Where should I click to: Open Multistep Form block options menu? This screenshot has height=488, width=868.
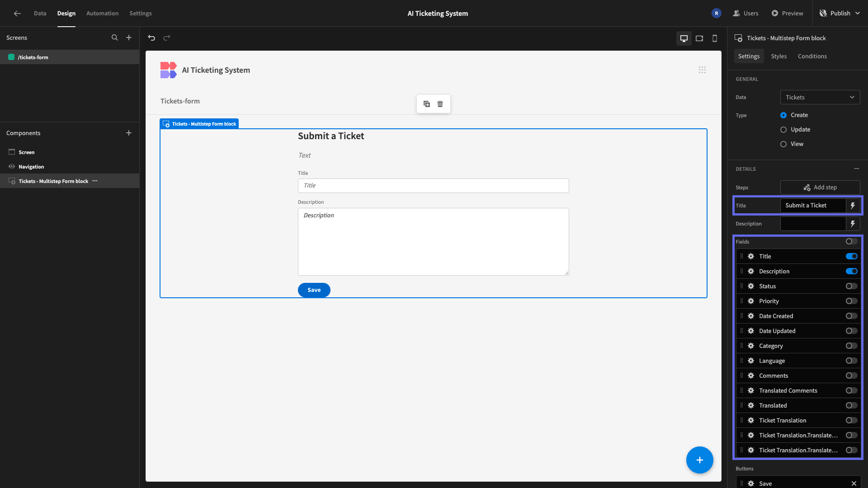pyautogui.click(x=95, y=181)
